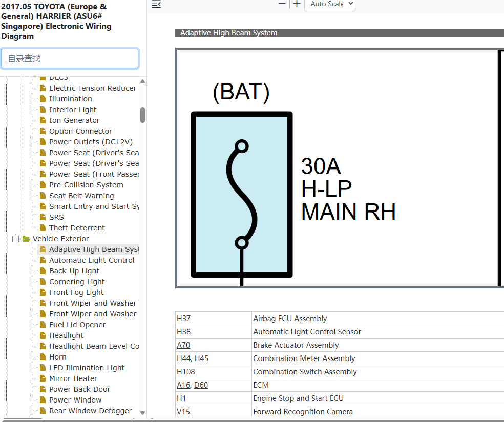The image size is (504, 422).
Task: Click the Power Back Door page icon
Action: click(43, 390)
